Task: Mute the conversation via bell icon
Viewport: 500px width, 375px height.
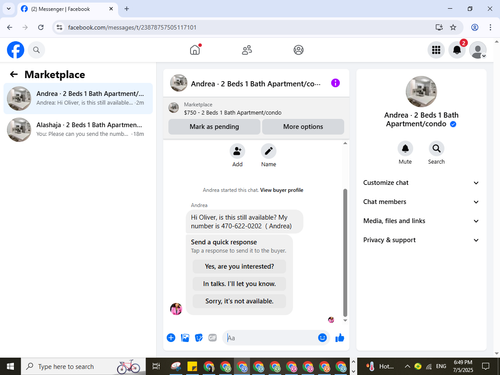Action: click(405, 149)
